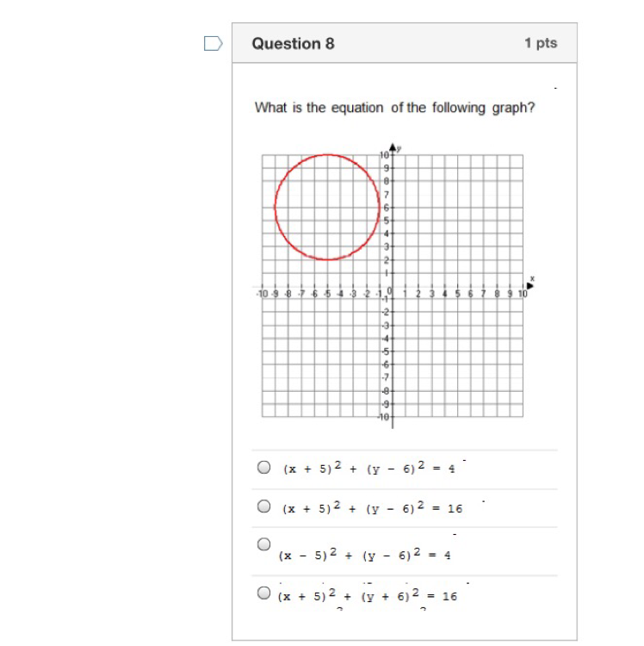644x646 pixels.
Task: Click the Question 8 heading
Action: coord(293,44)
